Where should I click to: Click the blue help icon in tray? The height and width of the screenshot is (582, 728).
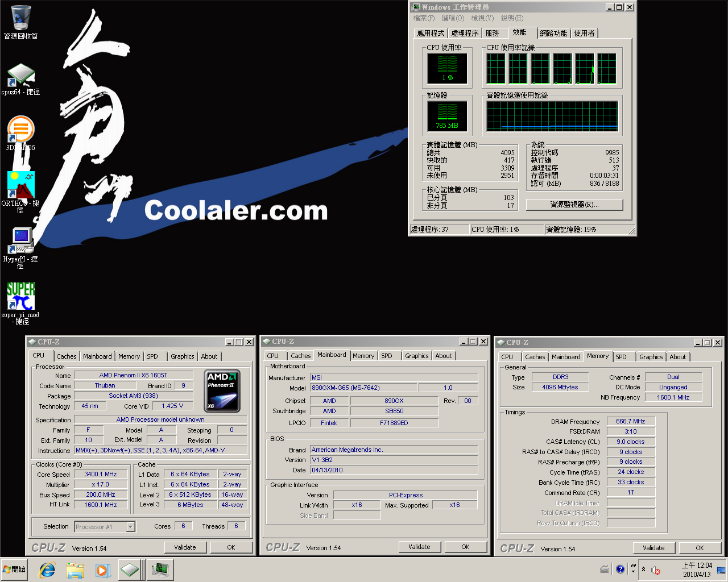pos(620,569)
